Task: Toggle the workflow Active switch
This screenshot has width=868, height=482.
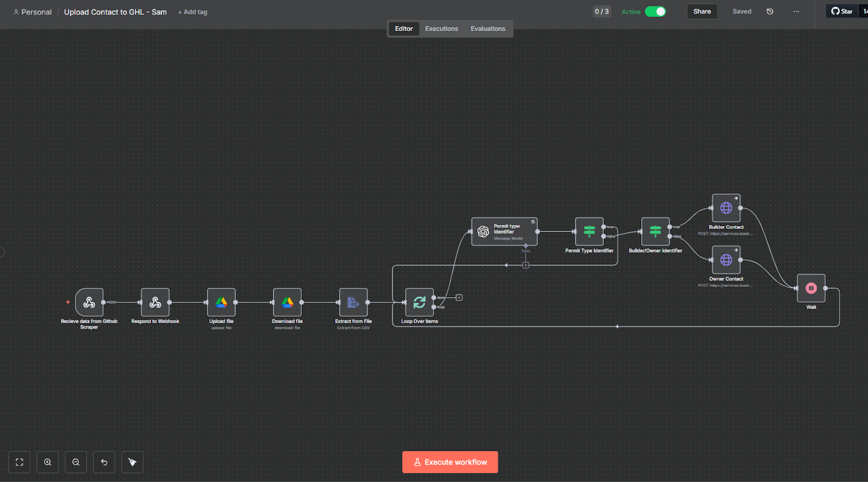Action: (655, 12)
